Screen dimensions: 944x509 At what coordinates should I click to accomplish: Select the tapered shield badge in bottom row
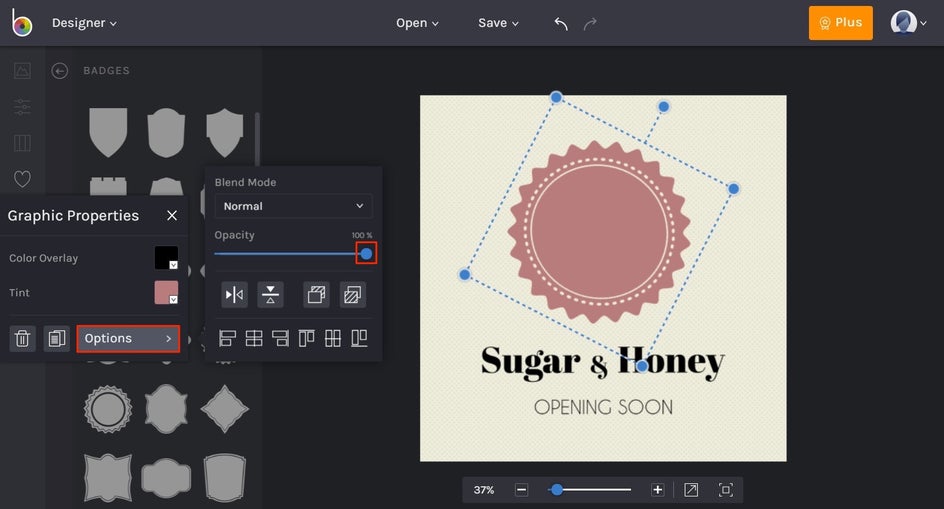225,478
